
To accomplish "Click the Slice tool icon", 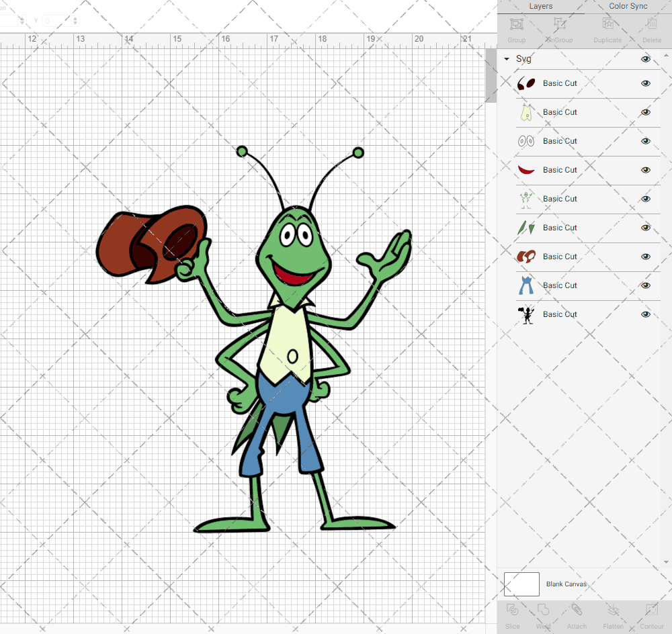I will [512, 610].
